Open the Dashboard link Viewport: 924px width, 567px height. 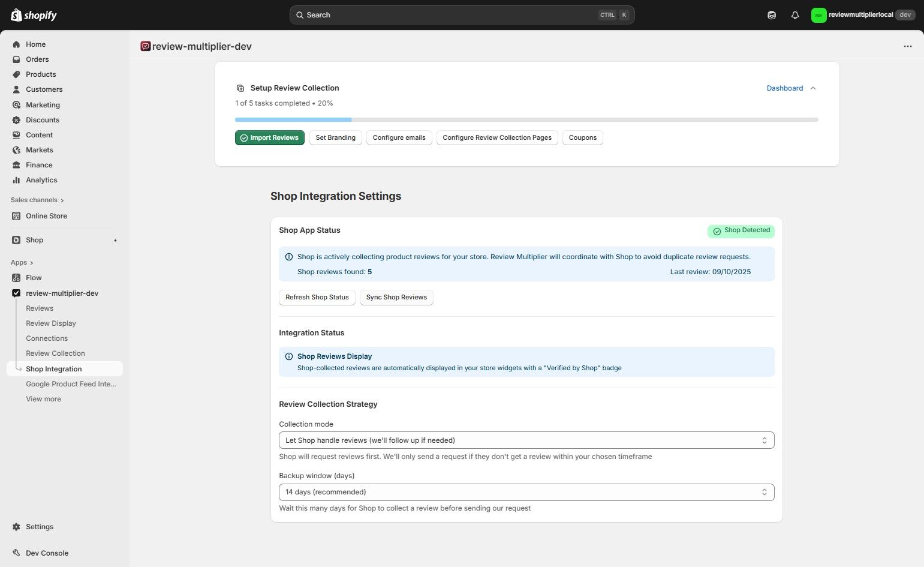(x=784, y=88)
